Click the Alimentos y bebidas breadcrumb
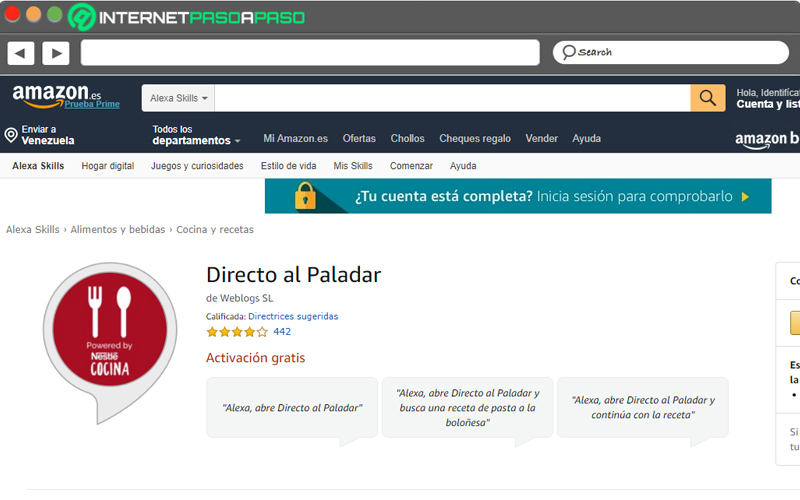Screen dimensions: 800x500 coord(118,230)
